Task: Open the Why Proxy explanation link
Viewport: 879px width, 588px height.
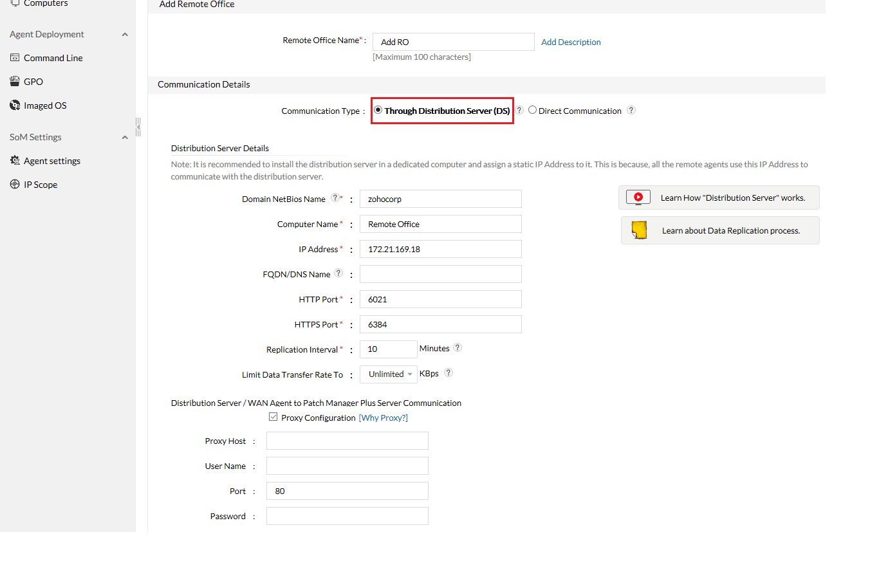Action: coord(383,418)
